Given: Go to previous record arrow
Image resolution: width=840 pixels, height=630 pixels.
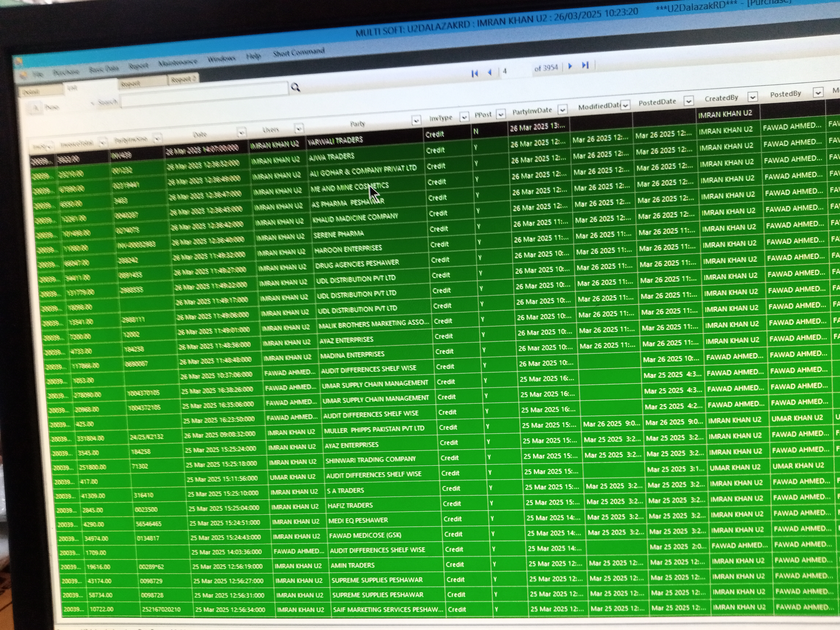Looking at the screenshot, I should [x=489, y=72].
